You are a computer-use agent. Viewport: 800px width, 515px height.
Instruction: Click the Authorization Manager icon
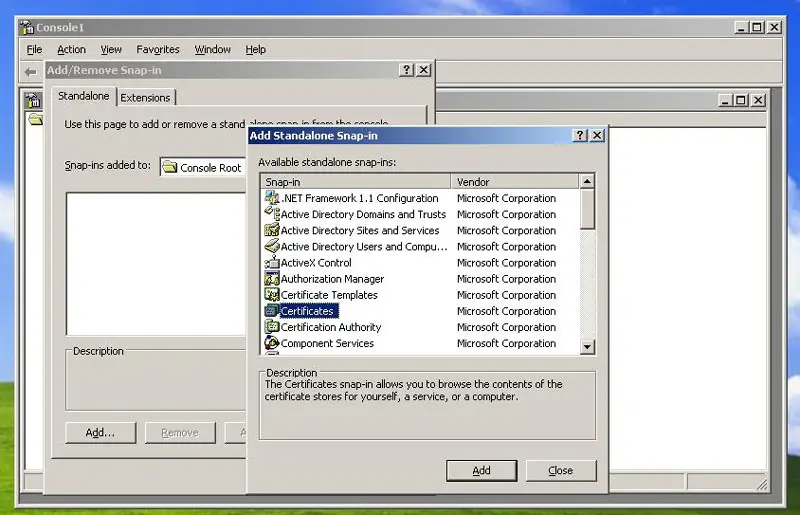click(x=272, y=279)
